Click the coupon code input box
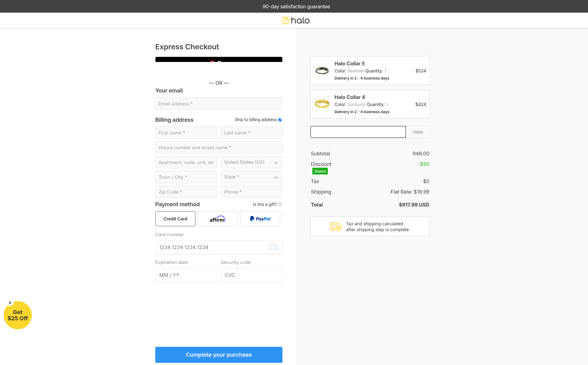 [x=358, y=132]
